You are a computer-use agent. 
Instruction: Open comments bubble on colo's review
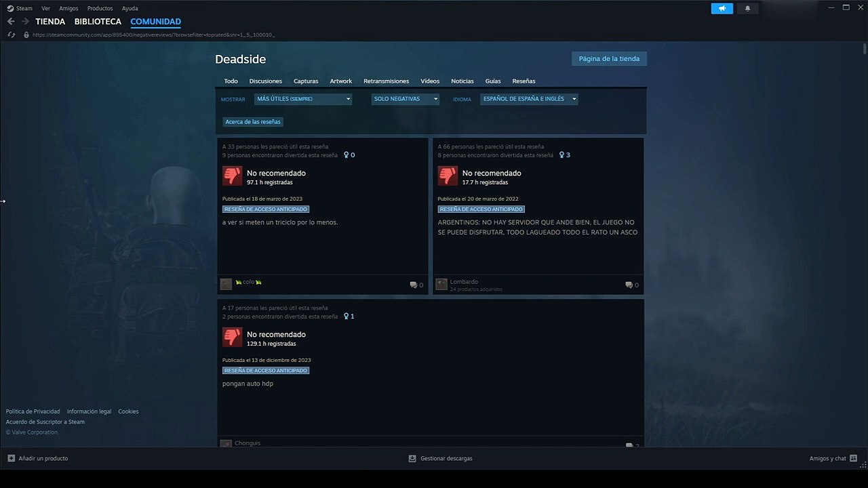pyautogui.click(x=414, y=285)
